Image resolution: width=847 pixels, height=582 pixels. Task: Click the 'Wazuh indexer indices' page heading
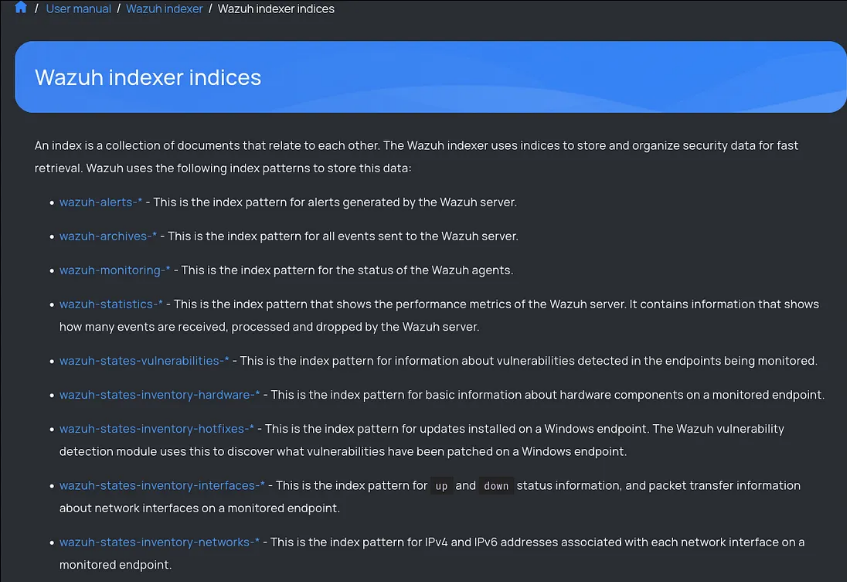[x=148, y=78]
